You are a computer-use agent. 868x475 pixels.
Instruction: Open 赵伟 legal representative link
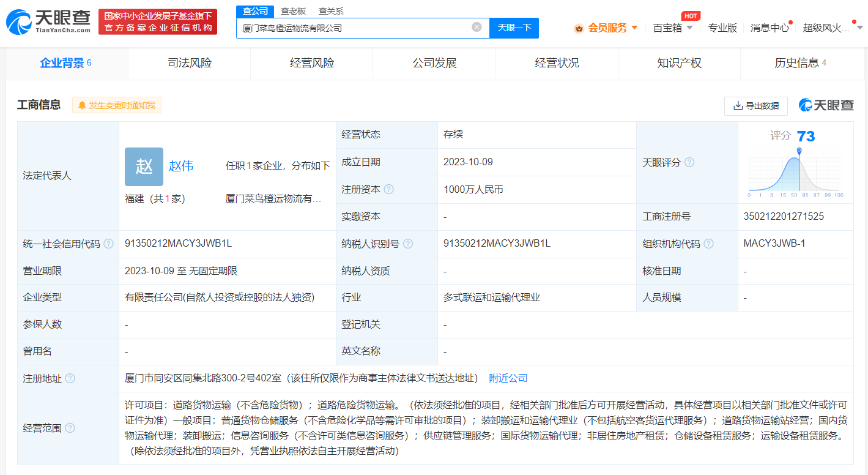(x=181, y=166)
